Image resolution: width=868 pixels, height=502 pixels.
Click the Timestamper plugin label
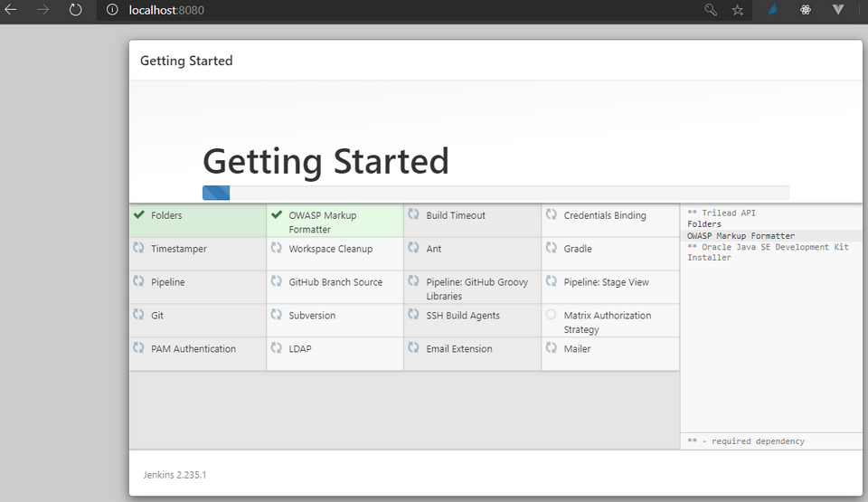(x=179, y=249)
